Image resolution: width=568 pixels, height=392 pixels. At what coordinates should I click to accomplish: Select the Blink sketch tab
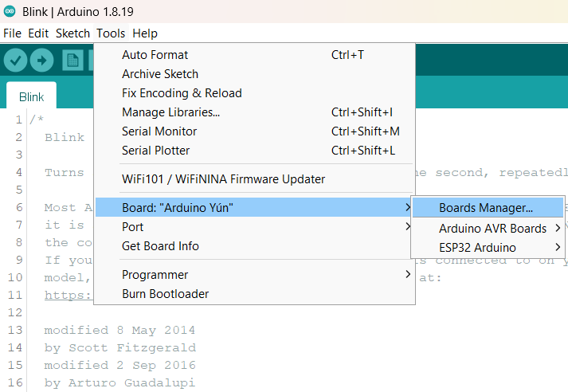coord(32,96)
